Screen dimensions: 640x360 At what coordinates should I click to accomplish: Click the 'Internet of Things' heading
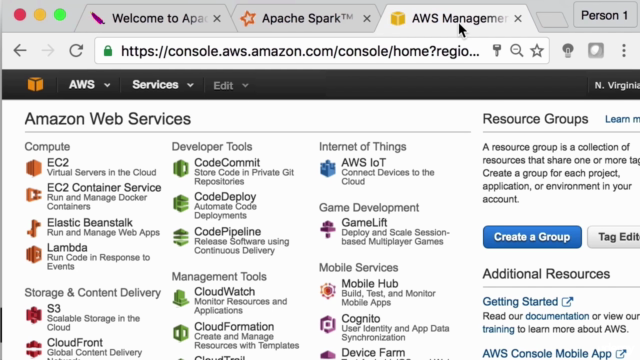[x=362, y=147]
